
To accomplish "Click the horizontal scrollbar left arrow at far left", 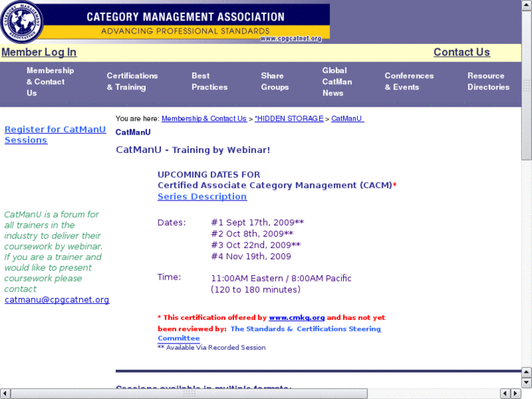I will [5, 393].
